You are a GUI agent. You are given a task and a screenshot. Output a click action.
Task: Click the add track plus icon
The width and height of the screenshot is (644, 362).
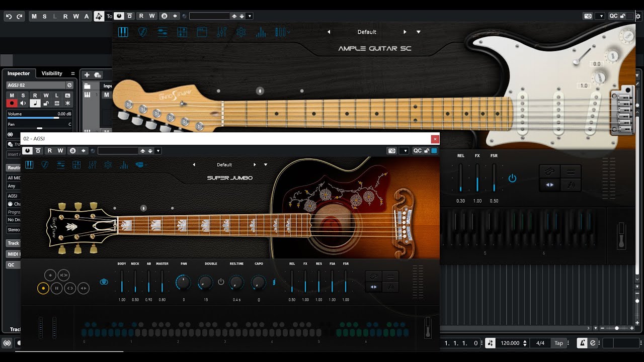point(87,75)
